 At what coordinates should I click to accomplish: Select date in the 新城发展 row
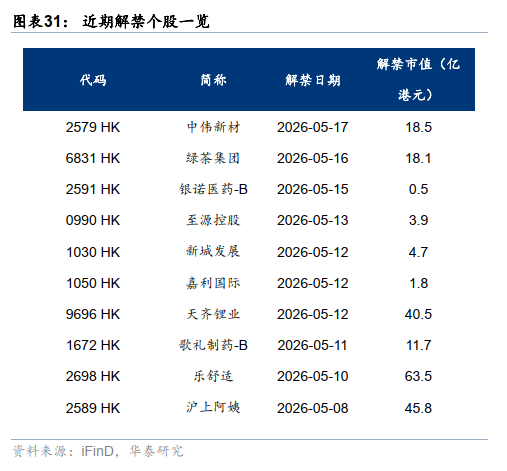313,252
